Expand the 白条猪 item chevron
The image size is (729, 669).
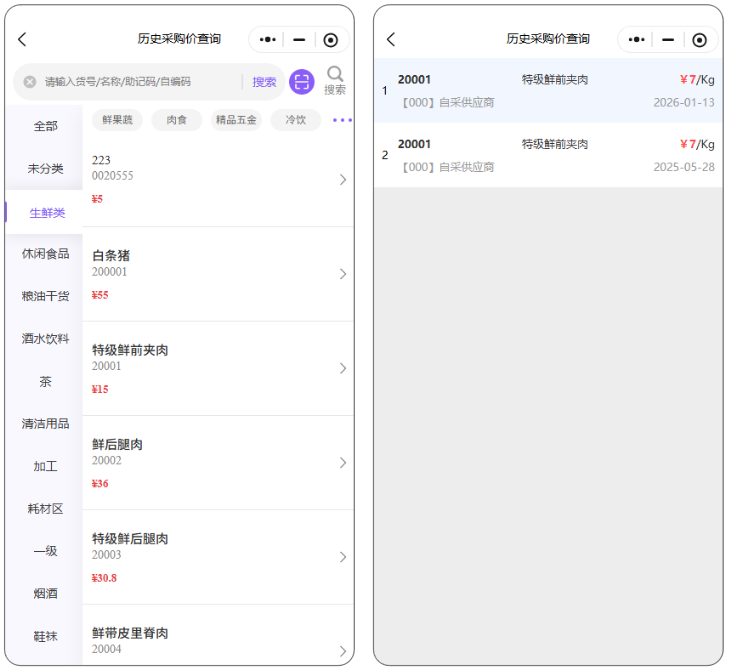(x=343, y=274)
